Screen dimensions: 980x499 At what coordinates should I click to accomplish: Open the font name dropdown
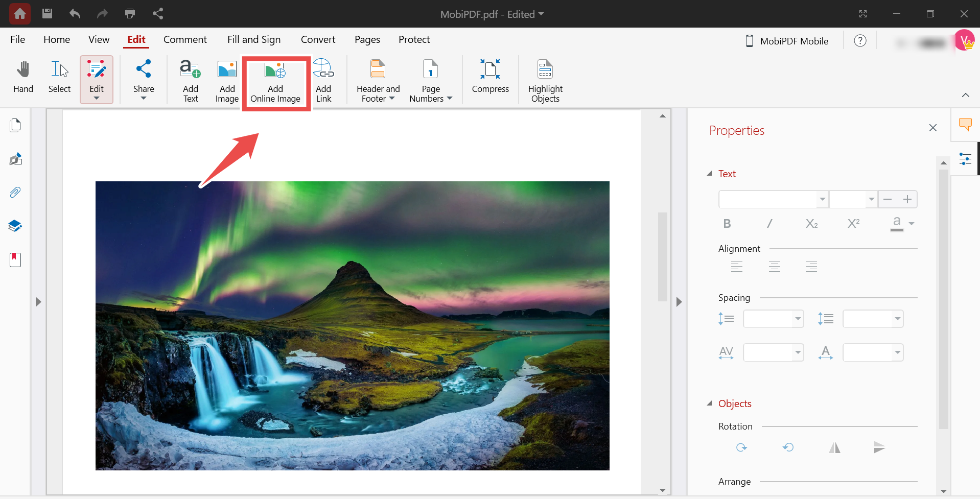(x=822, y=199)
